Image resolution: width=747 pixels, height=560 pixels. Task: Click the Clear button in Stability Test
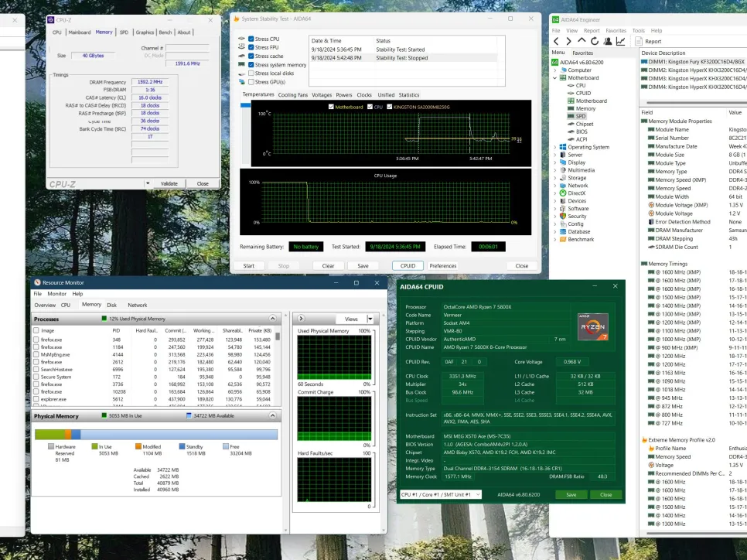[x=328, y=266]
